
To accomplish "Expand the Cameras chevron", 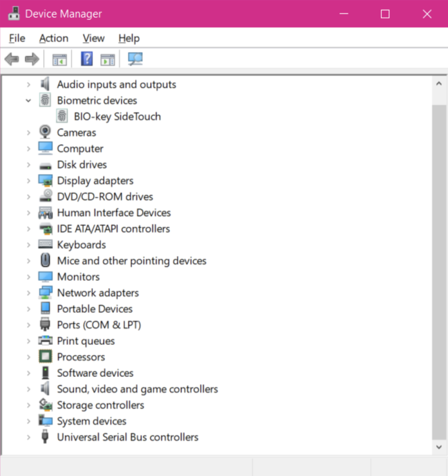I will pos(28,132).
